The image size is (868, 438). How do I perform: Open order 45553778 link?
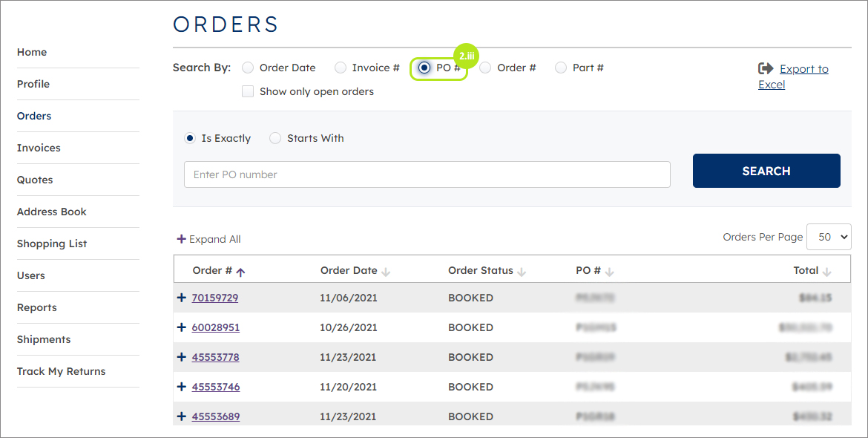click(x=215, y=357)
